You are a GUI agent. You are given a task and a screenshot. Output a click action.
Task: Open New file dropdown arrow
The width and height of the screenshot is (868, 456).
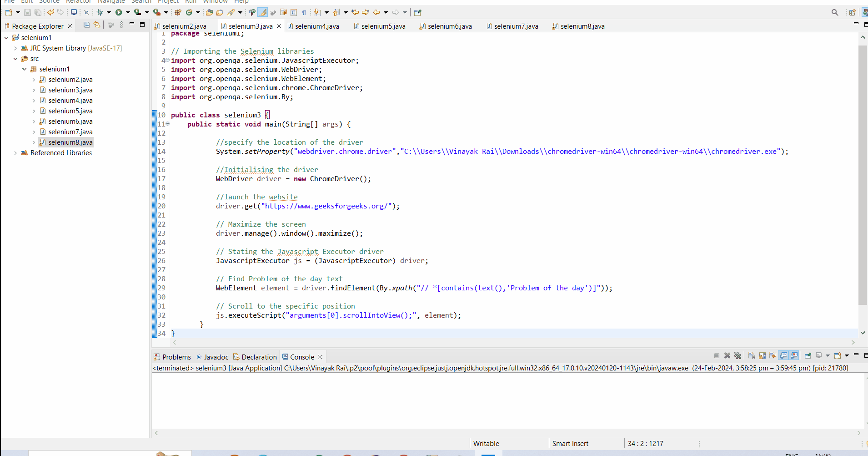[x=18, y=12]
